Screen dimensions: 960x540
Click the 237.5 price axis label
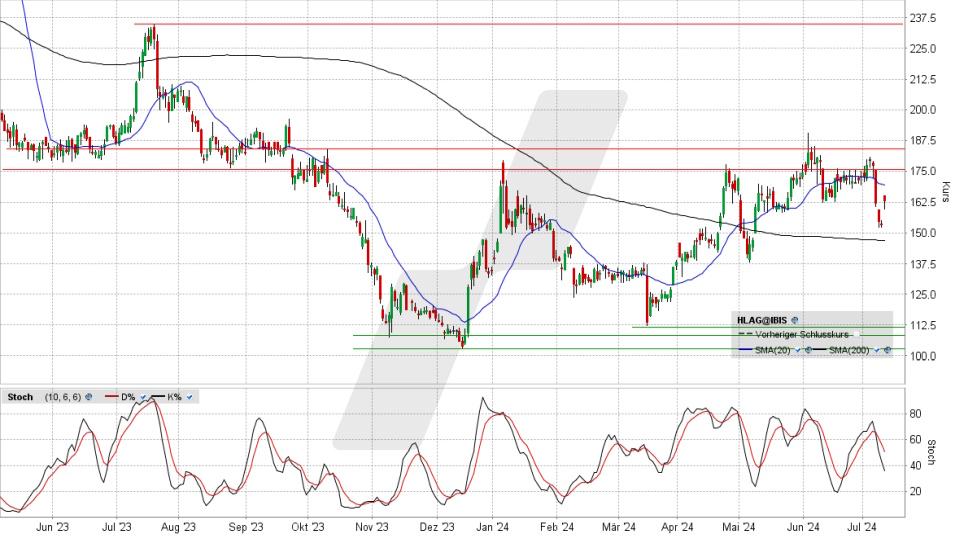(x=923, y=18)
